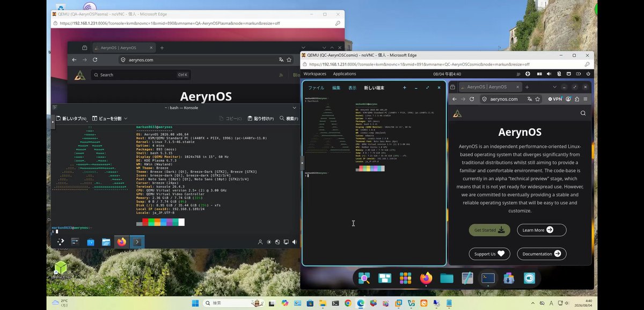Open a new tab in the Plasma VM browser
The height and width of the screenshot is (310, 644).
coord(162,48)
